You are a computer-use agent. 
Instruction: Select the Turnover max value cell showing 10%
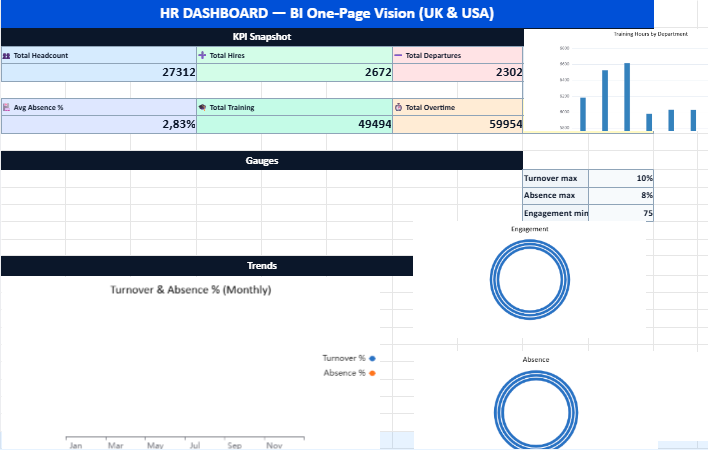pos(621,177)
